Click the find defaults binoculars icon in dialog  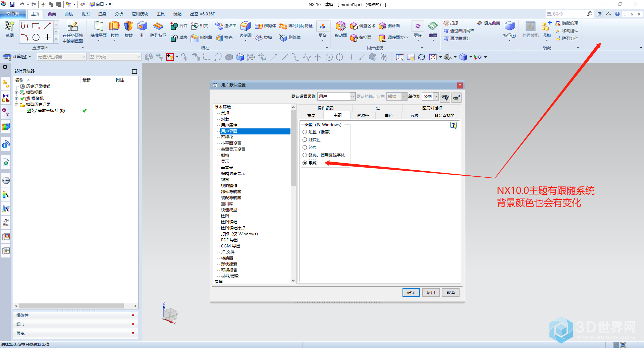pyautogui.click(x=445, y=97)
